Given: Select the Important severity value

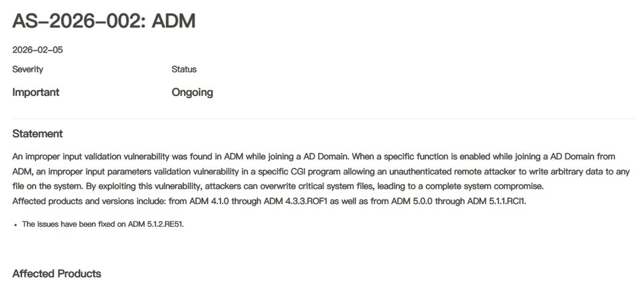Looking at the screenshot, I should point(36,92).
